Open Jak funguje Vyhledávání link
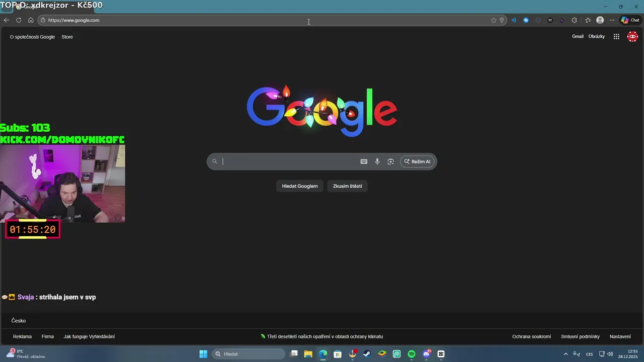 coord(89,336)
